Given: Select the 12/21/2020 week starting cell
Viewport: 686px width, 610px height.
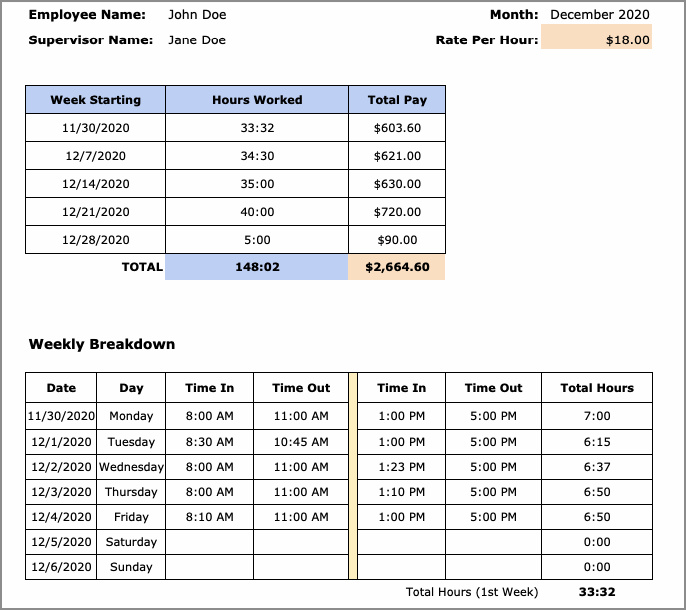Looking at the screenshot, I should point(95,212).
